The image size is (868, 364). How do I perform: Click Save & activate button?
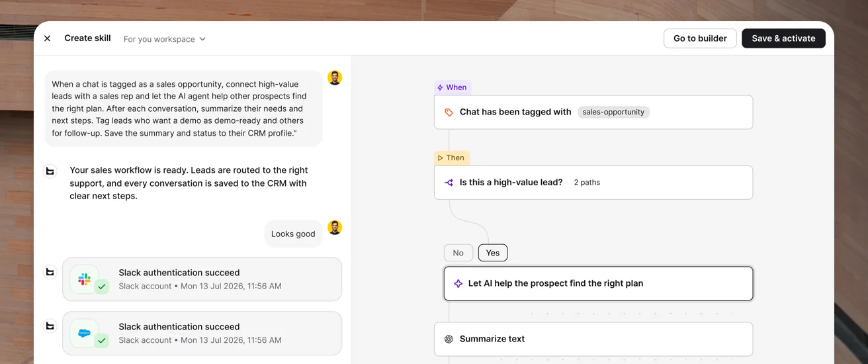[x=783, y=38]
